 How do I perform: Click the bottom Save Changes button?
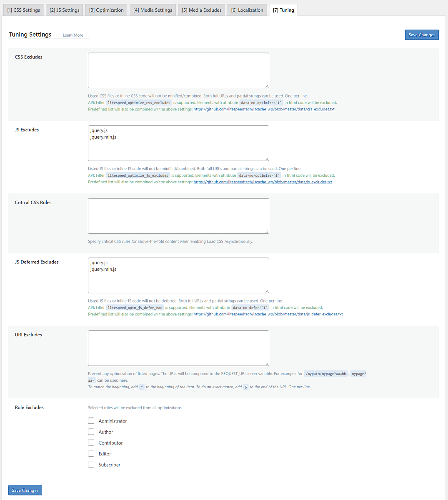pyautogui.click(x=25, y=490)
